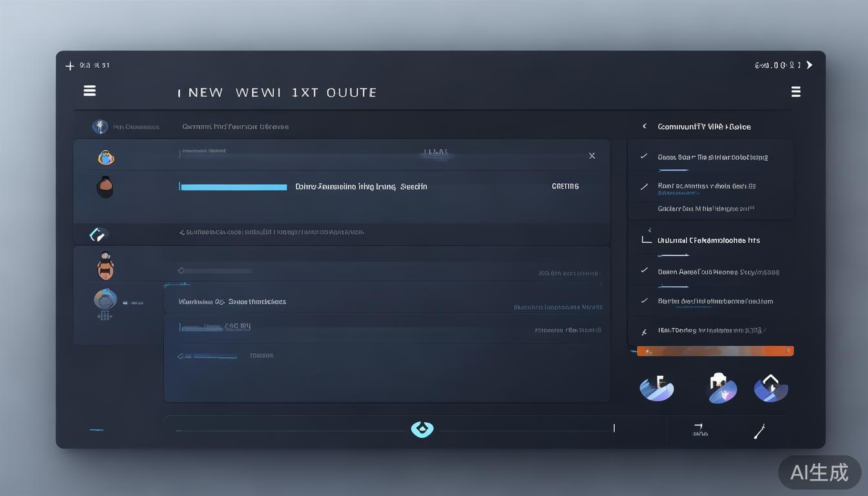
Task: Click the cyan knob on the bottom slider
Action: point(422,429)
